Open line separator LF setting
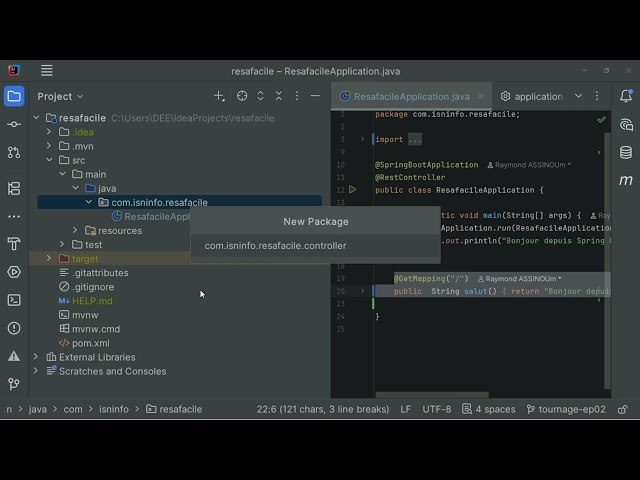 point(405,409)
